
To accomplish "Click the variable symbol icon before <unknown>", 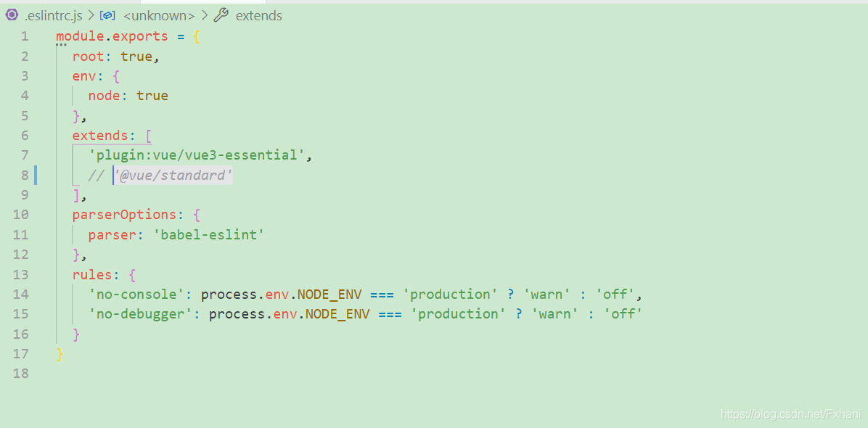I will coord(107,15).
